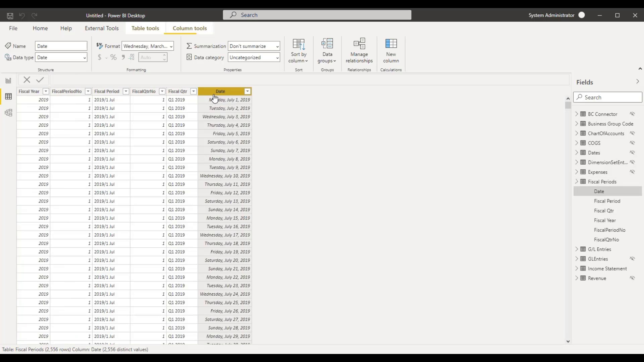Toggle visibility of the Revenue table
Image resolution: width=644 pixels, height=362 pixels.
[x=633, y=278]
